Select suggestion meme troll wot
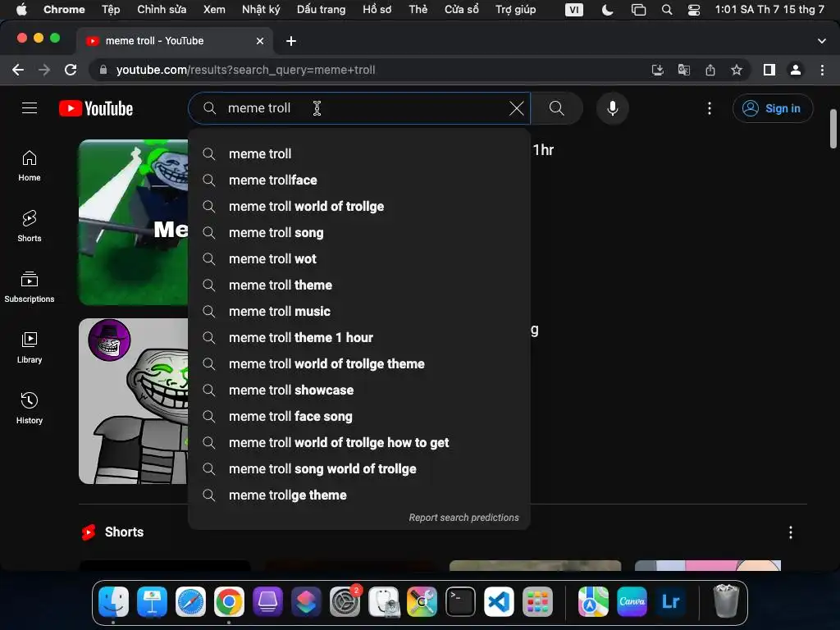Viewport: 840px width, 630px height. pyautogui.click(x=359, y=258)
